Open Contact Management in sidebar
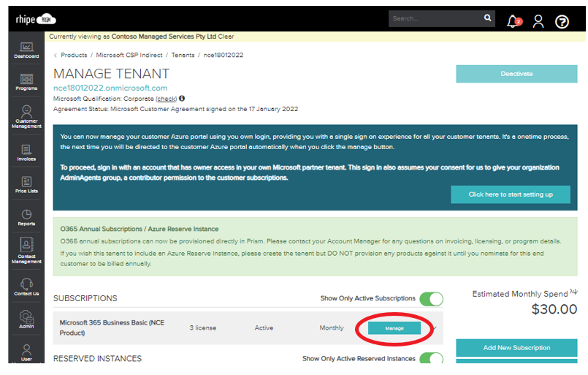Screen dimensions: 588x375 pos(26,251)
